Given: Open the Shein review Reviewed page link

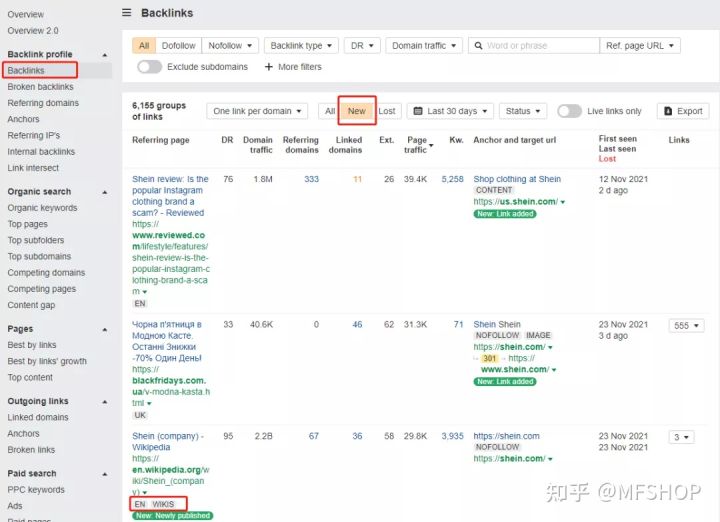Looking at the screenshot, I should point(170,196).
